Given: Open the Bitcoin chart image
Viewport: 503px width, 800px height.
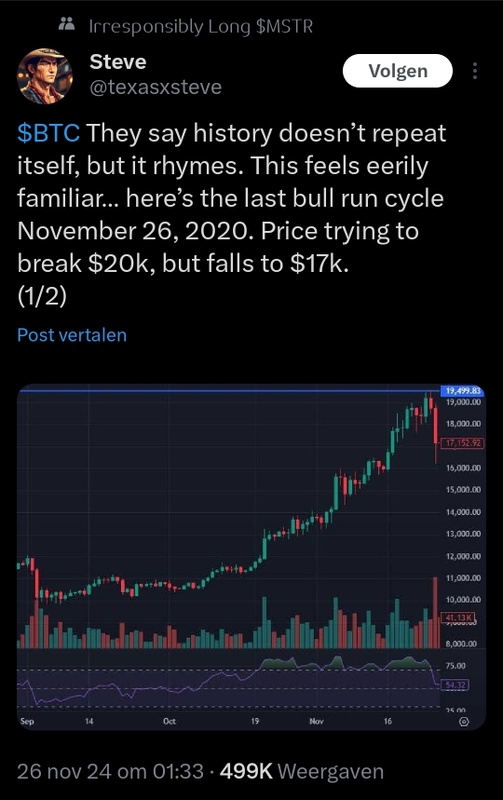Looking at the screenshot, I should pyautogui.click(x=251, y=556).
